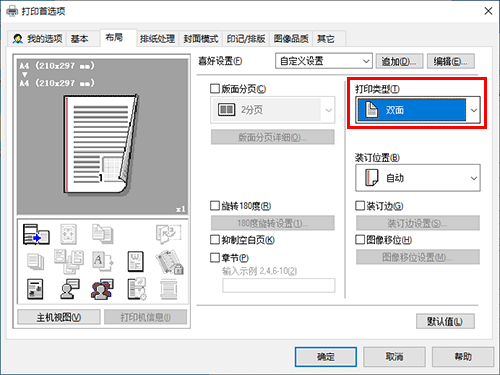This screenshot has height=375, width=500.
Task: Click the greyed scattered multiple-pages icon
Action: [69, 261]
